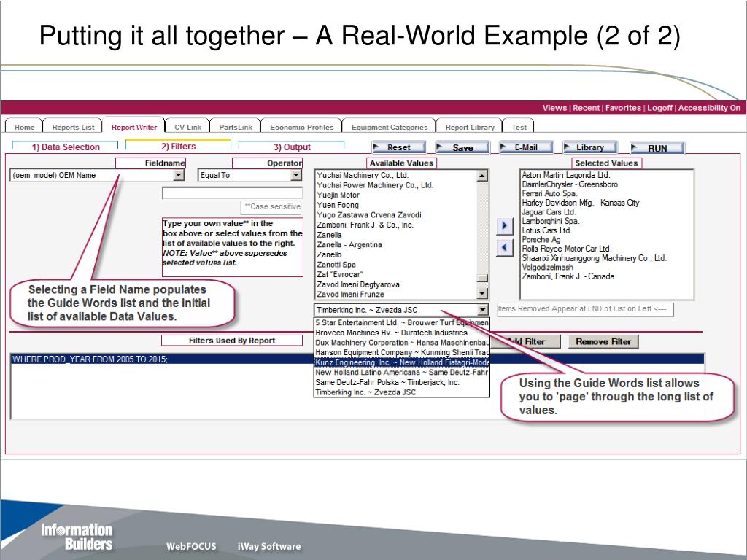The image size is (747, 560).
Task: Open the Equipment Categories tab
Action: (390, 127)
